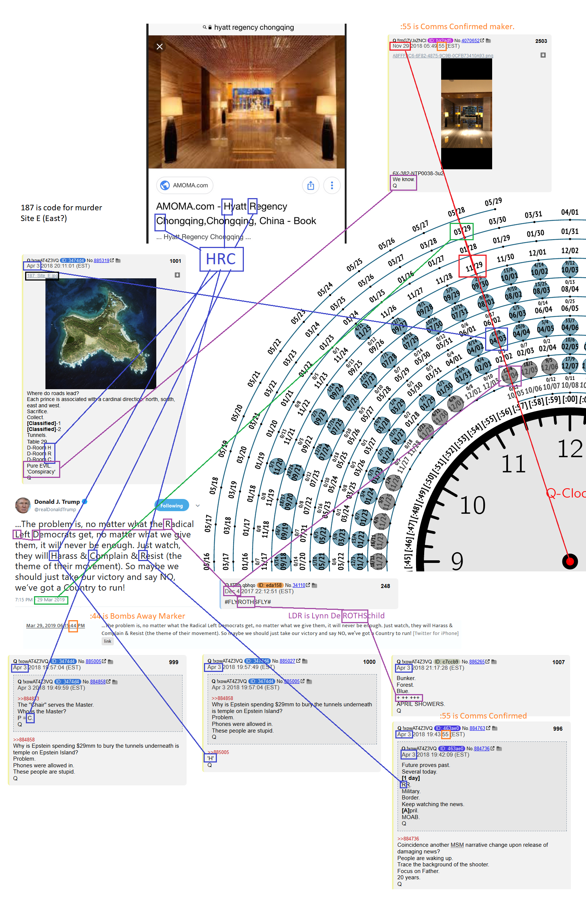Click the ID: c7ccb9 badge

pos(447,662)
